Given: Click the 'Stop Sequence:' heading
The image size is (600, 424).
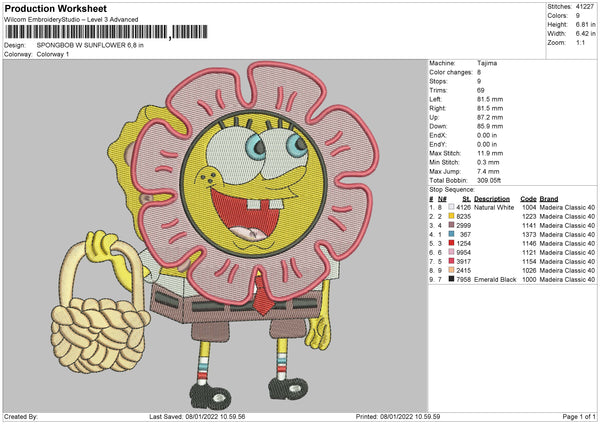Looking at the screenshot, I should 452,190.
